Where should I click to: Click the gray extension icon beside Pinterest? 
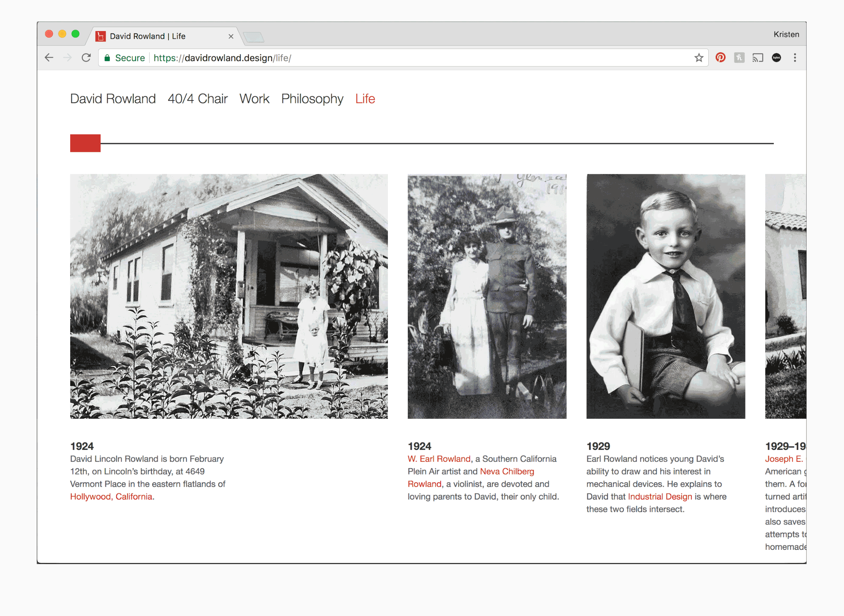click(739, 58)
